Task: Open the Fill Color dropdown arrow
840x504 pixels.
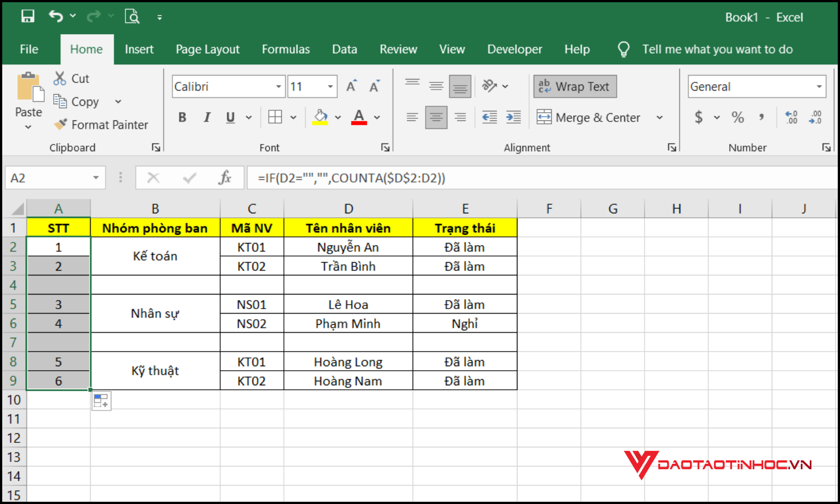Action: 337,117
